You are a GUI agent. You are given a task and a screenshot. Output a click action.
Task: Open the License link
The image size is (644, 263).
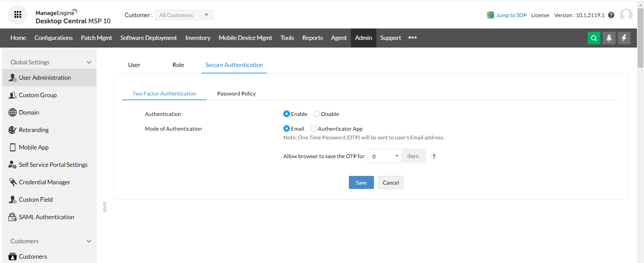[540, 15]
